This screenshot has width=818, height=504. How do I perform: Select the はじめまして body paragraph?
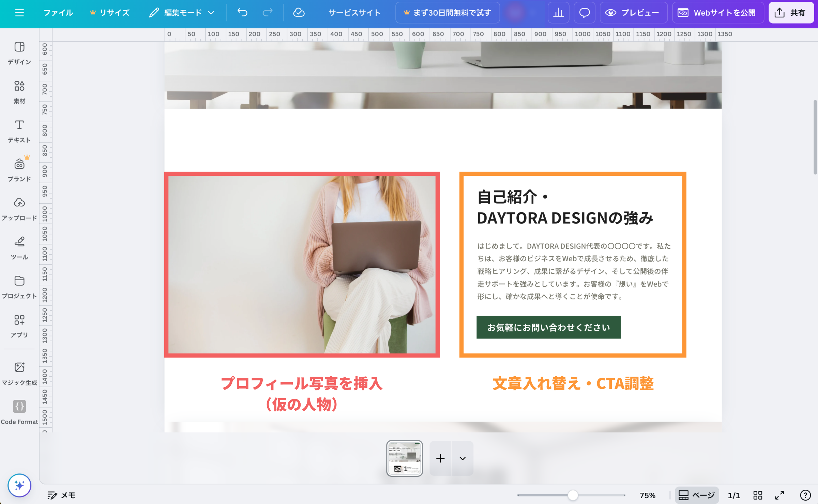(574, 271)
